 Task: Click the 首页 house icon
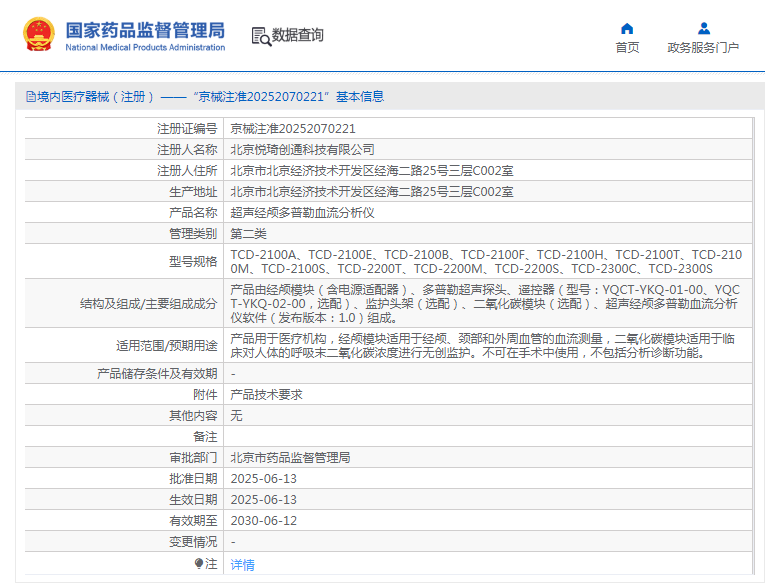tap(627, 28)
